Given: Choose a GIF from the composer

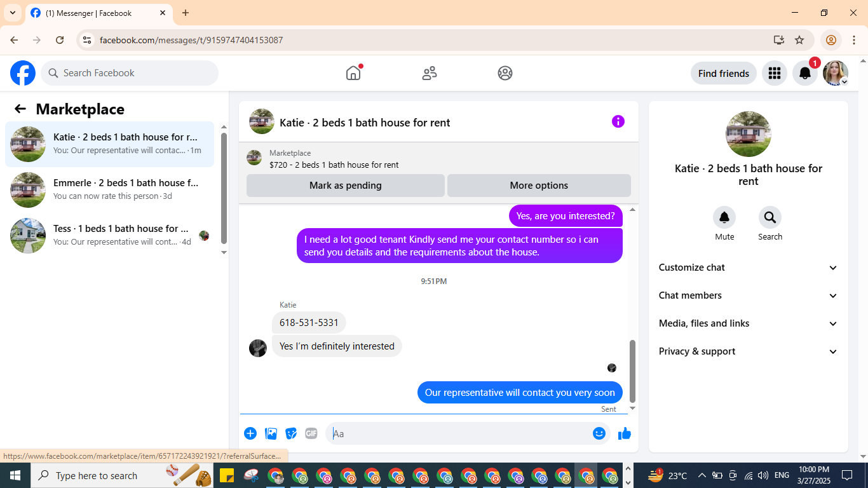Looking at the screenshot, I should (x=311, y=433).
